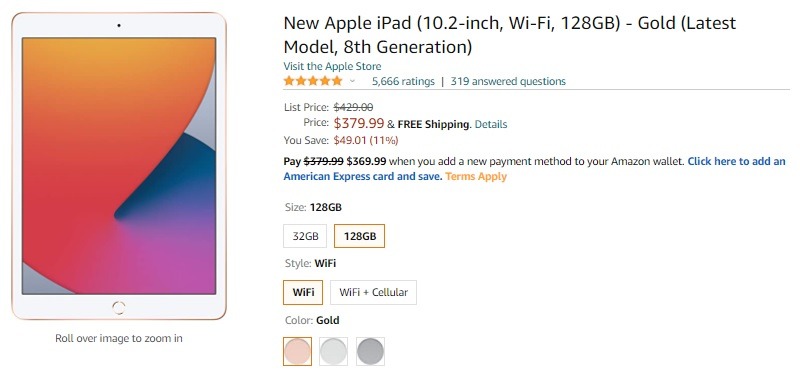Select the Space Gray color swatch
The image size is (800, 373).
coord(370,352)
